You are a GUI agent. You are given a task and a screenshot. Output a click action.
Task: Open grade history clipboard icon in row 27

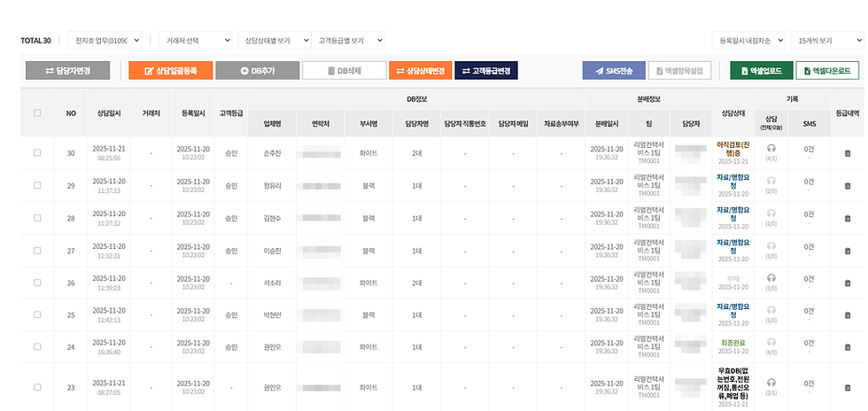pyautogui.click(x=848, y=251)
